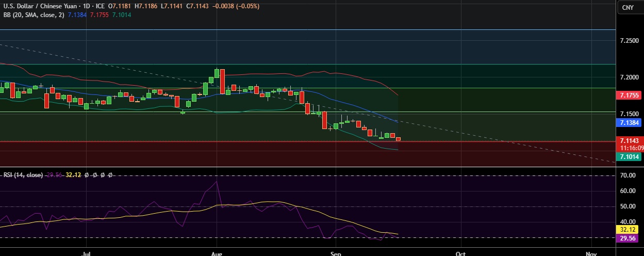Click the current price 7.1143 axis label
Screen dimensions: 644x256
coord(629,140)
